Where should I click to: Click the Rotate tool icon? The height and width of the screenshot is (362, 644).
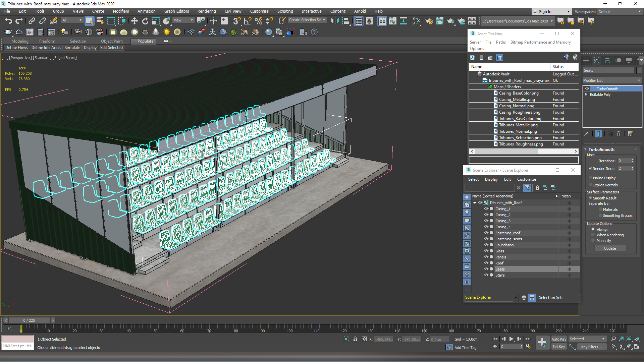coord(145,21)
